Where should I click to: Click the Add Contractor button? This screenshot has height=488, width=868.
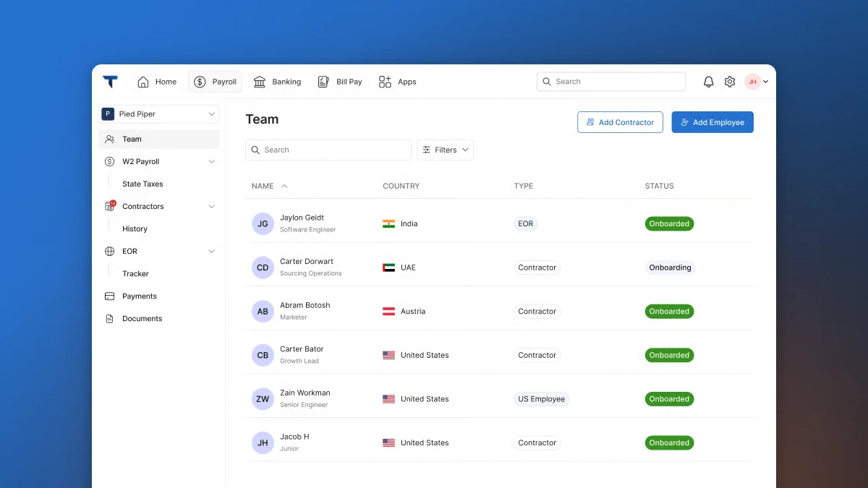[620, 122]
